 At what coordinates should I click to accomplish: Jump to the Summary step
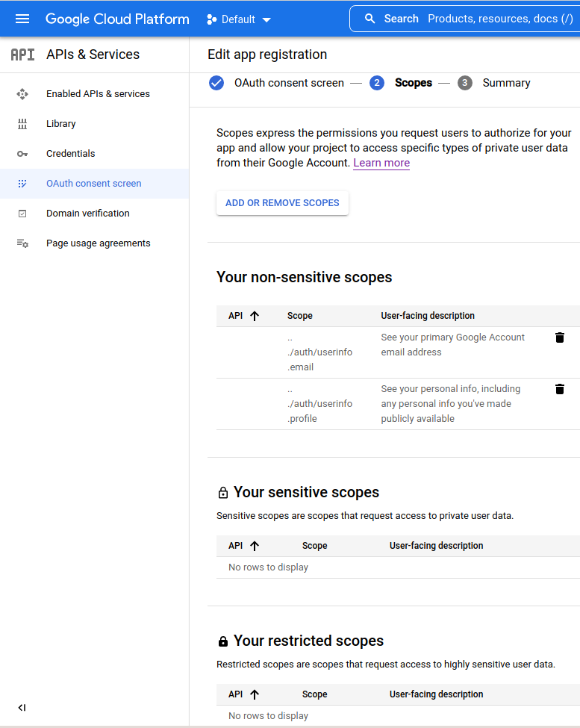click(x=506, y=83)
